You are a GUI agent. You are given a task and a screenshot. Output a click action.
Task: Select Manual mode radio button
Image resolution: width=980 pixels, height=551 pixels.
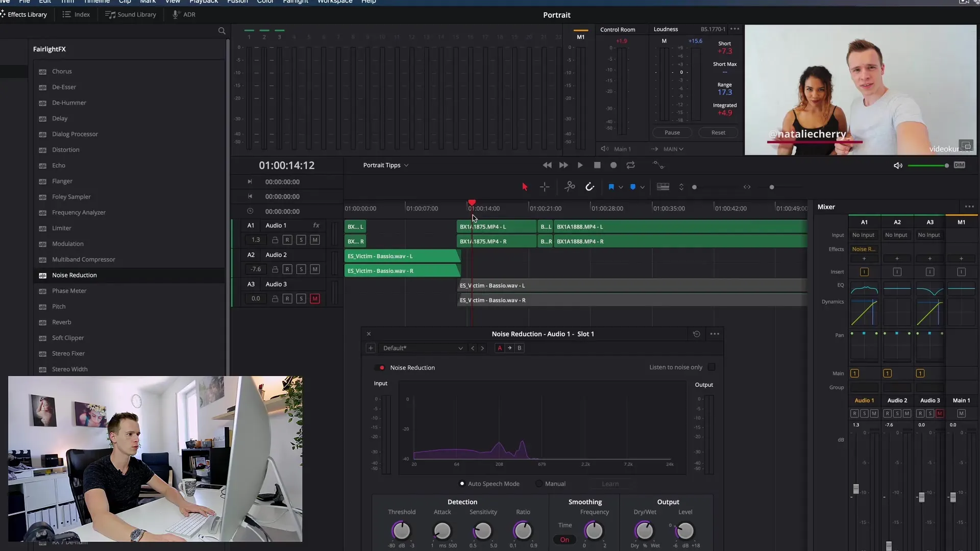tap(539, 484)
